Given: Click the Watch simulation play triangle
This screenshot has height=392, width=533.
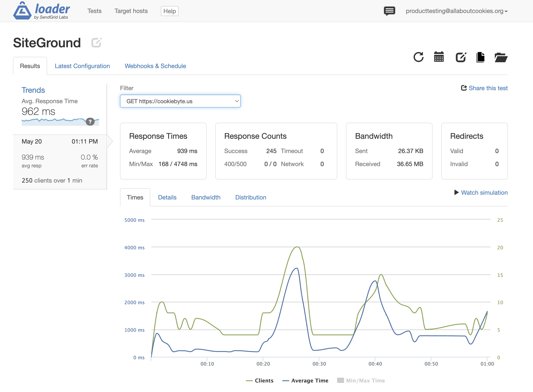Looking at the screenshot, I should [x=456, y=193].
